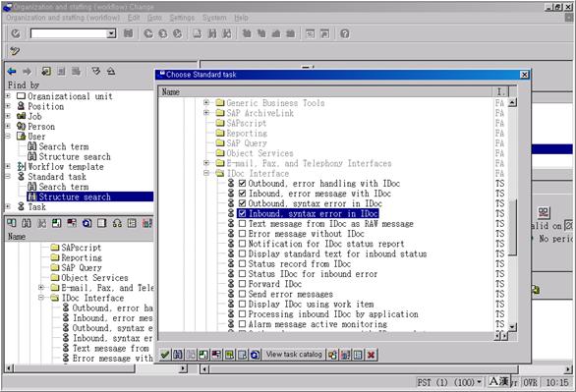This screenshot has width=576, height=392.
Task: Check Text message from IDoc as RAW message
Action: tap(242, 223)
